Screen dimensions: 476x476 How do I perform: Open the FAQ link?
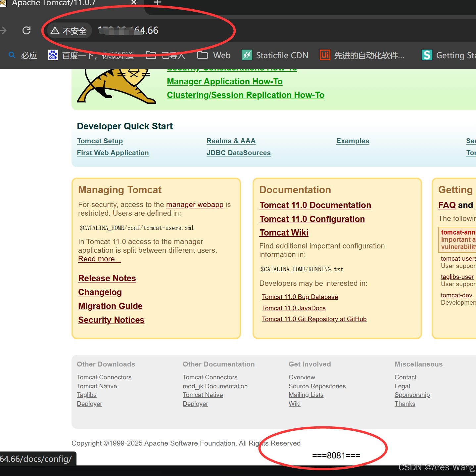(x=447, y=205)
